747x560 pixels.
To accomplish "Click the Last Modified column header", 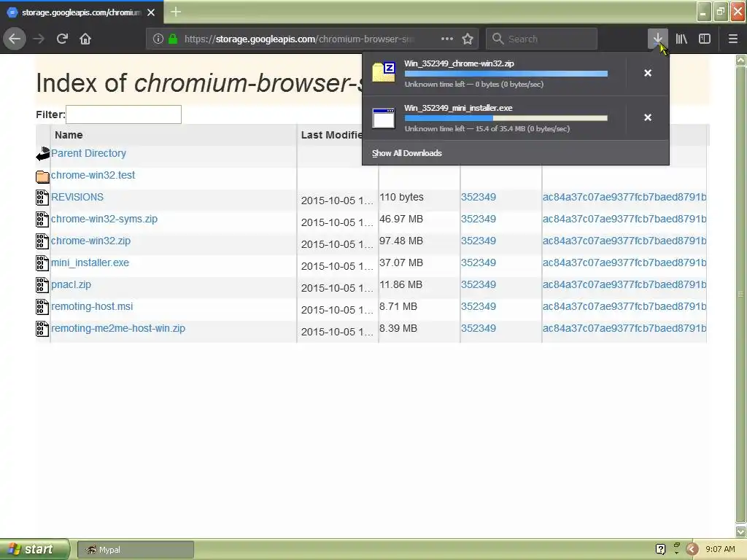I will tap(332, 135).
